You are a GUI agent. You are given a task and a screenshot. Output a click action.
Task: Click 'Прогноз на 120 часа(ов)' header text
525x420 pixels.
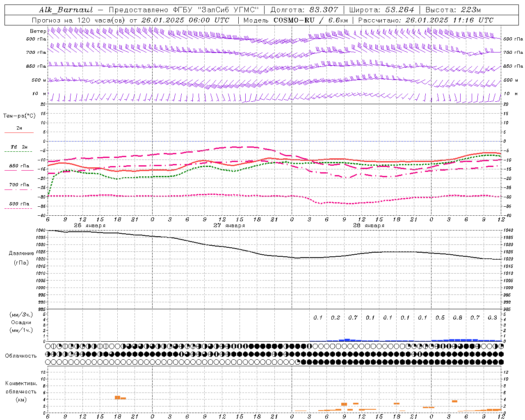[79, 20]
